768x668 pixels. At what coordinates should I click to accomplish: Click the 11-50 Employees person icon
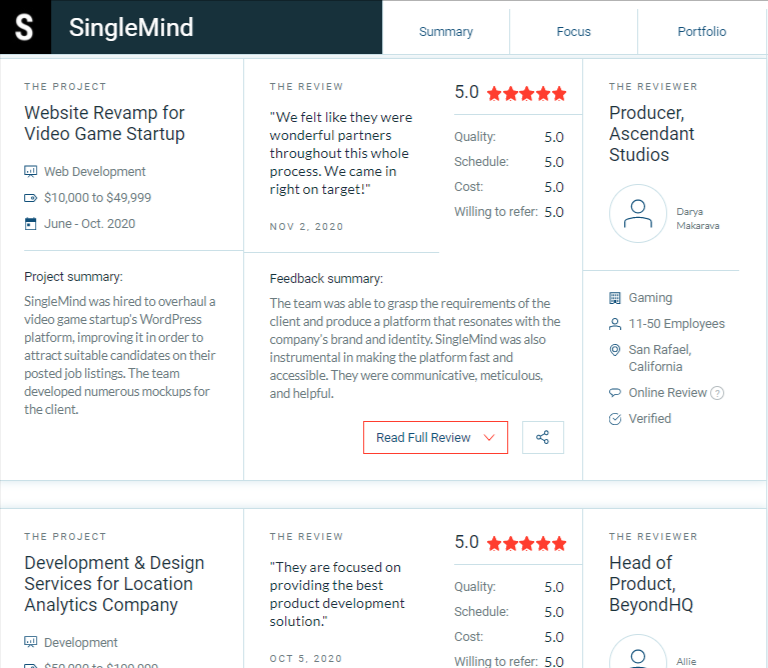(615, 324)
